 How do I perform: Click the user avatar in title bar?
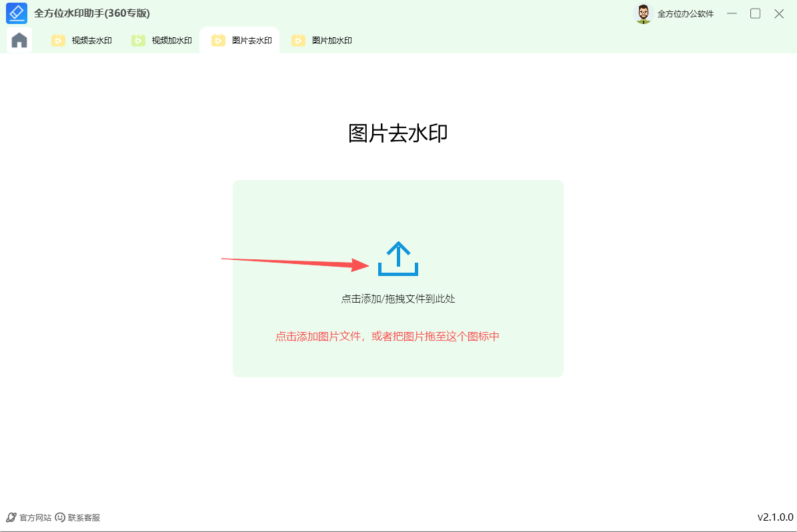tap(642, 13)
